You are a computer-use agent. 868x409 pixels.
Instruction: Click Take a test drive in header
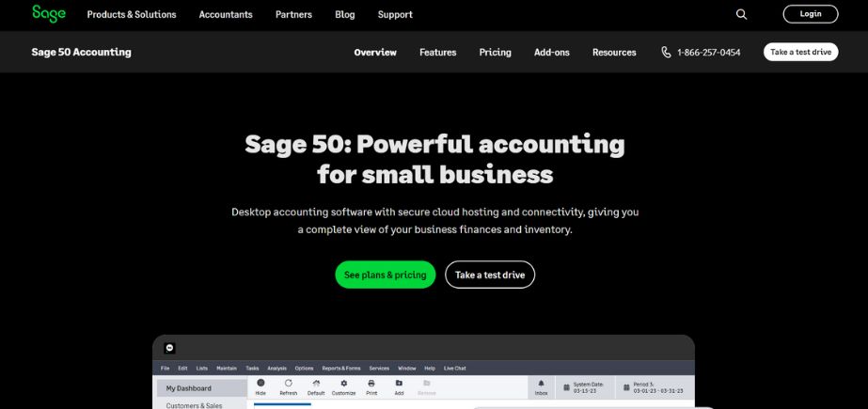pyautogui.click(x=801, y=52)
